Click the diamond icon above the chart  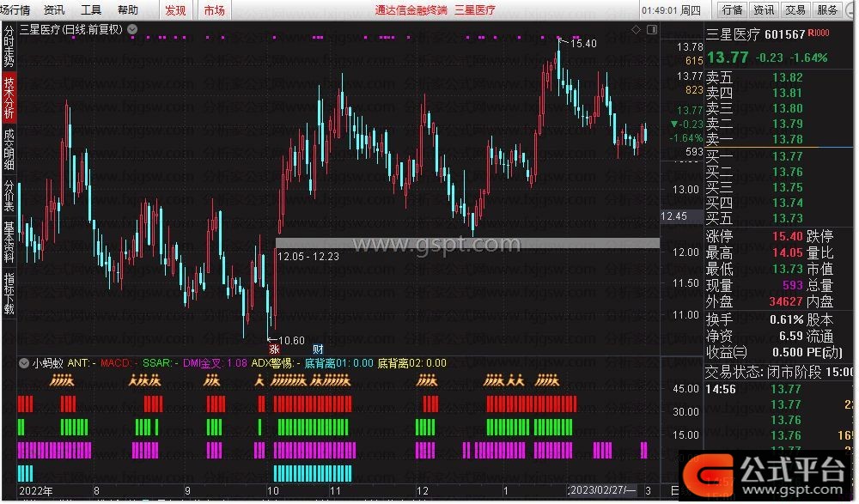[636, 29]
